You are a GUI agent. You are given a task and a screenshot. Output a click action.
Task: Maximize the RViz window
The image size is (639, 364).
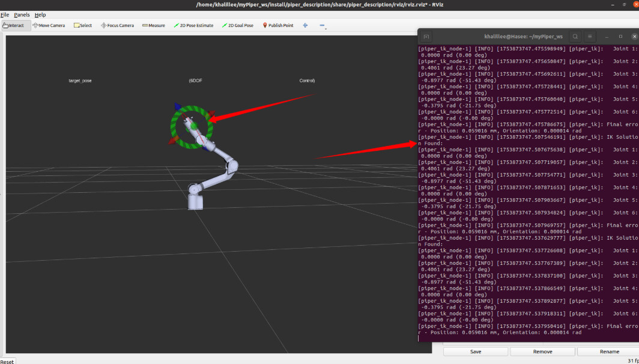[x=624, y=4]
